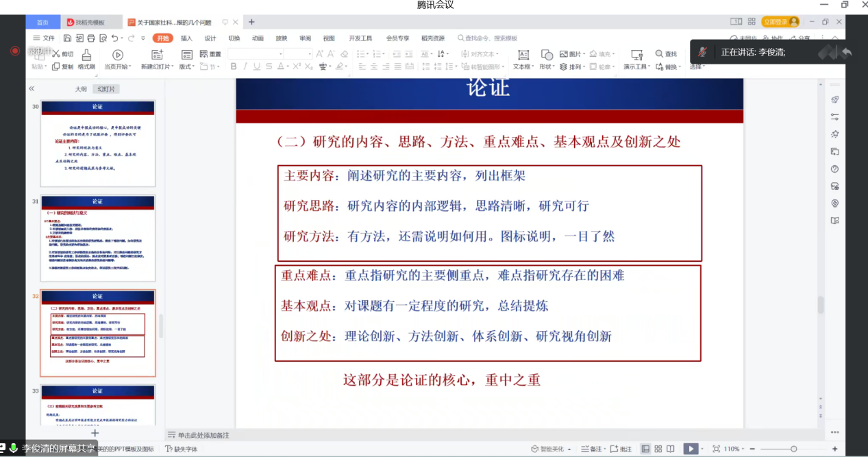868x457 pixels.
Task: Switch to slide sorter view icon
Action: pyautogui.click(x=658, y=449)
